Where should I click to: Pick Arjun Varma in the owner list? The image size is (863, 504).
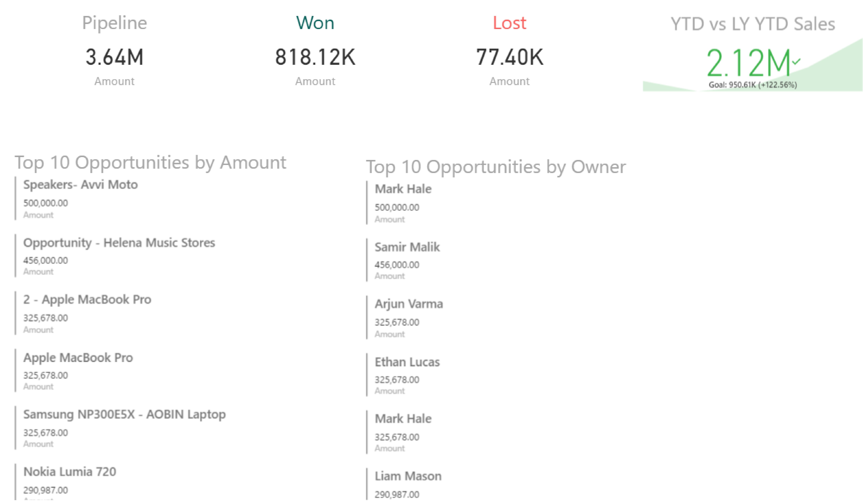[408, 304]
